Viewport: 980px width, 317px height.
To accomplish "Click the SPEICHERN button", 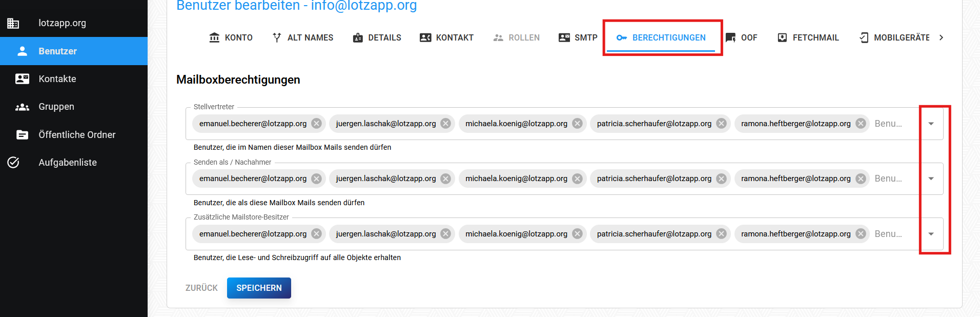I will [x=259, y=288].
